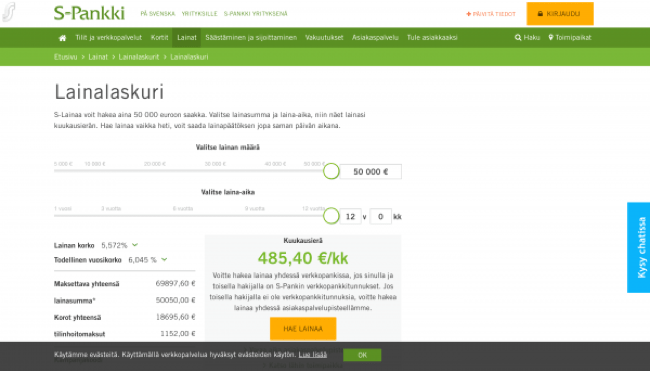Click the Hae lainaa button
Screen dimensions: 650x371
point(303,329)
